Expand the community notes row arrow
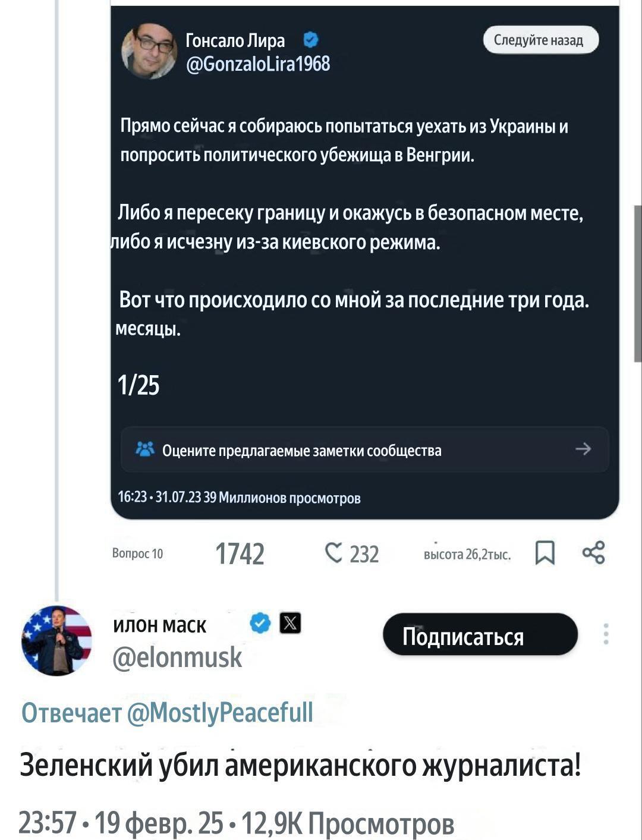This screenshot has height=840, width=642. coord(583,449)
